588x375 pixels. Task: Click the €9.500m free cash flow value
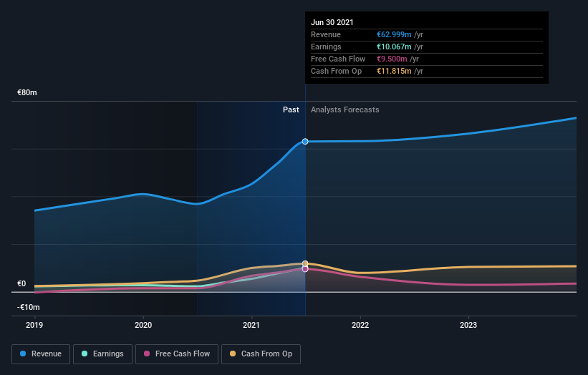coord(392,59)
